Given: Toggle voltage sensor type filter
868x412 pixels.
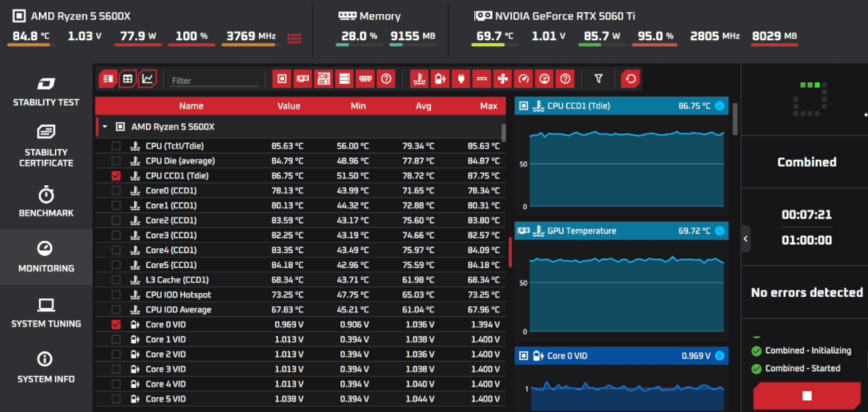Looking at the screenshot, I should pyautogui.click(x=440, y=79).
